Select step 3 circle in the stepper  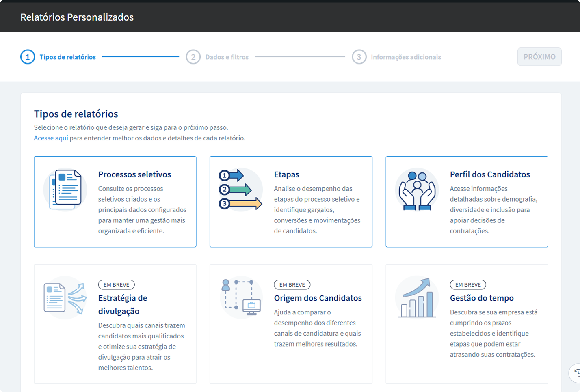[x=359, y=57]
